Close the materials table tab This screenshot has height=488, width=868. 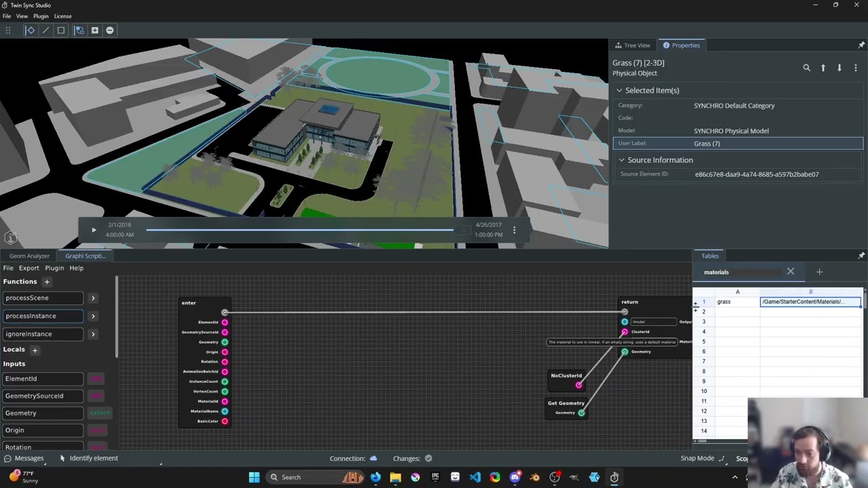[x=790, y=272]
